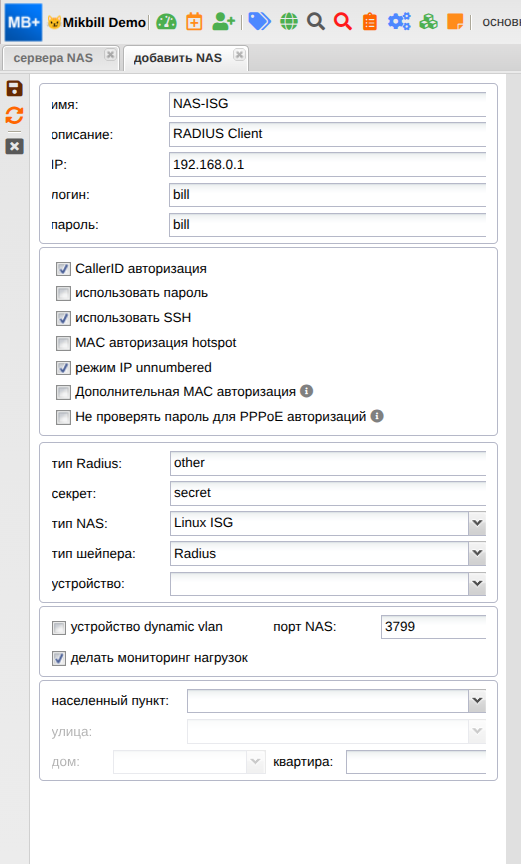
Task: Click the orange refresh icon
Action: pyautogui.click(x=14, y=115)
